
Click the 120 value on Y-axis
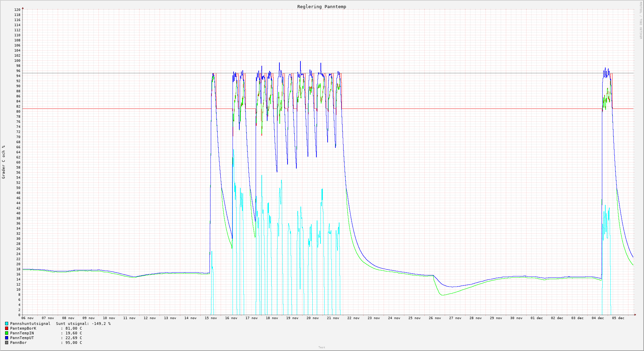(17, 10)
